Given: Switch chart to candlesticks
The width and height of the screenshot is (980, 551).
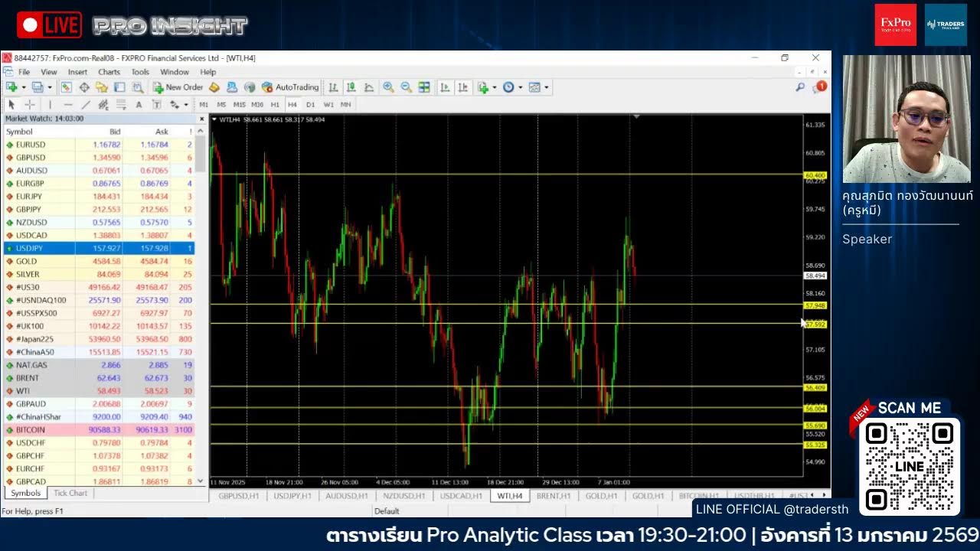Looking at the screenshot, I should (351, 87).
